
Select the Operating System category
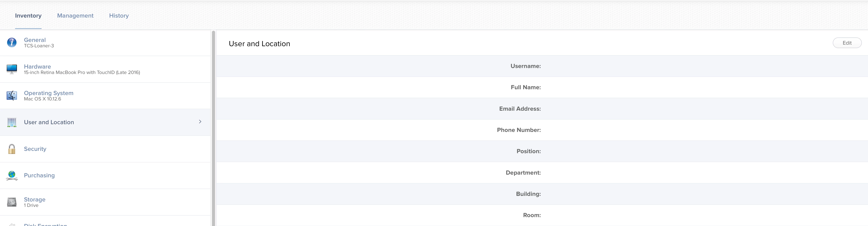[49, 93]
